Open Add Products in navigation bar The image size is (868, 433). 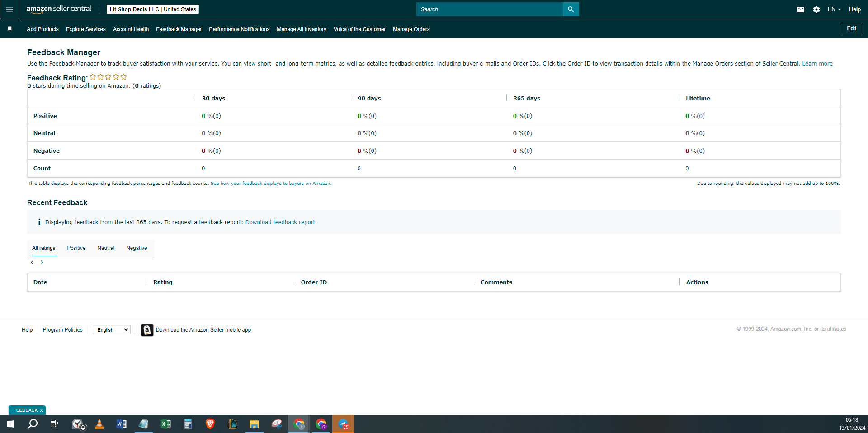[42, 29]
